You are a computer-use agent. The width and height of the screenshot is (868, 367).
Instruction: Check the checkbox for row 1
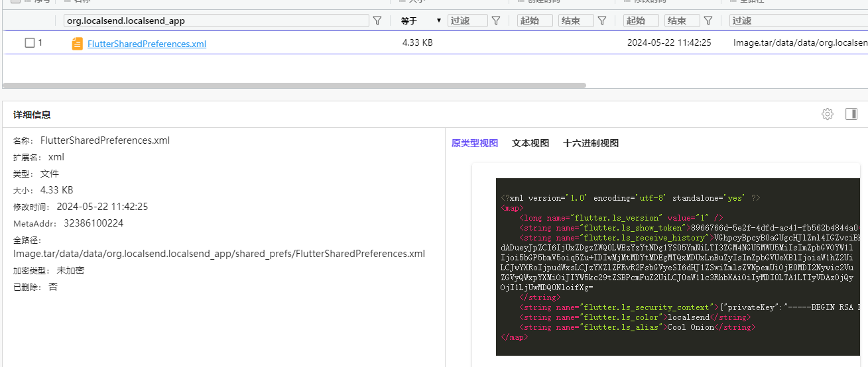[x=29, y=43]
